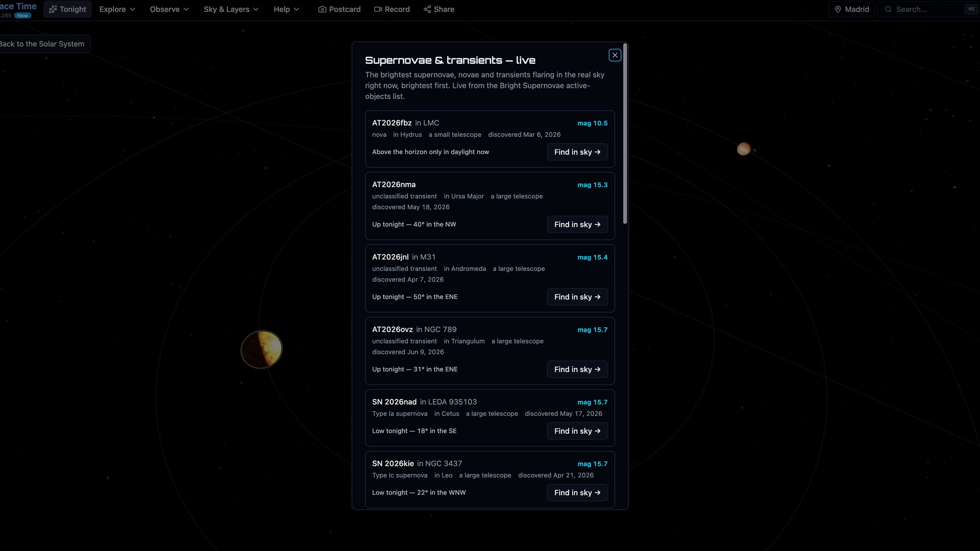This screenshot has height=551, width=980.
Task: Click 'Low tonight — 18° in the SE'
Action: point(414,431)
